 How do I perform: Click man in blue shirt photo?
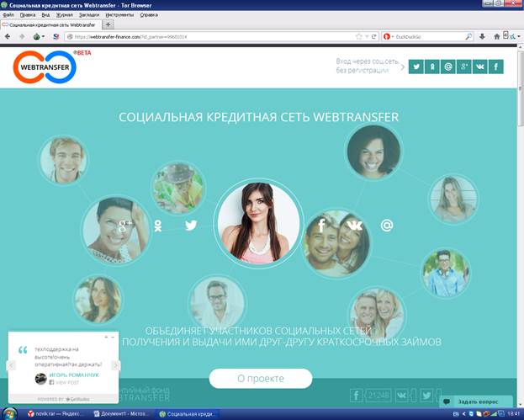[446, 274]
